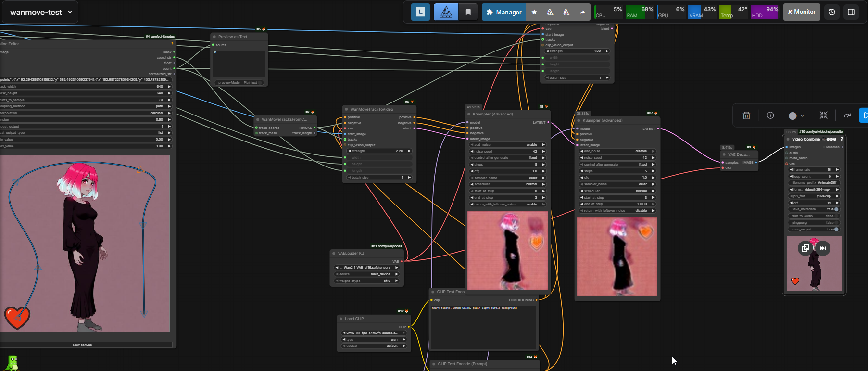The height and width of the screenshot is (371, 868).
Task: Click the bookmark icon in the top toolbar
Action: click(468, 12)
